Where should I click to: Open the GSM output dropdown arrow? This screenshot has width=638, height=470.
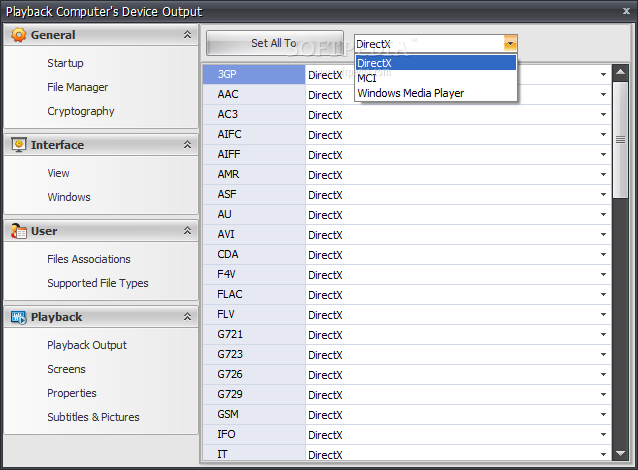603,415
